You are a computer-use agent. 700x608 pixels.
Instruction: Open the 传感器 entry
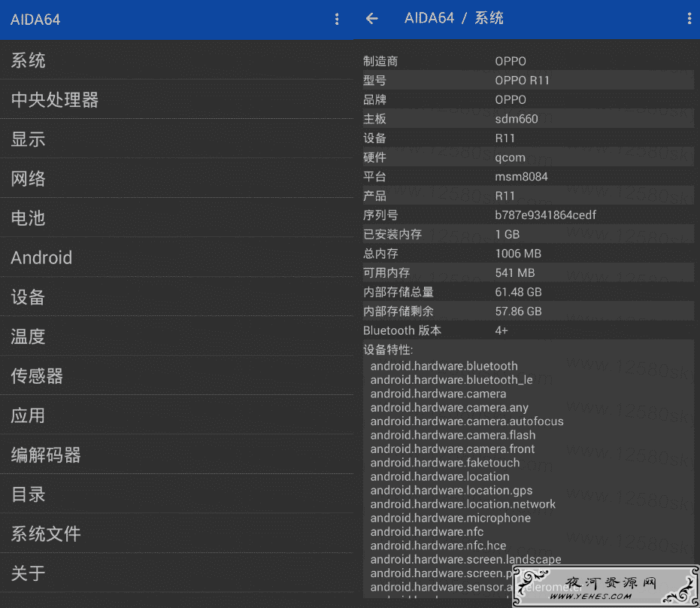[177, 375]
